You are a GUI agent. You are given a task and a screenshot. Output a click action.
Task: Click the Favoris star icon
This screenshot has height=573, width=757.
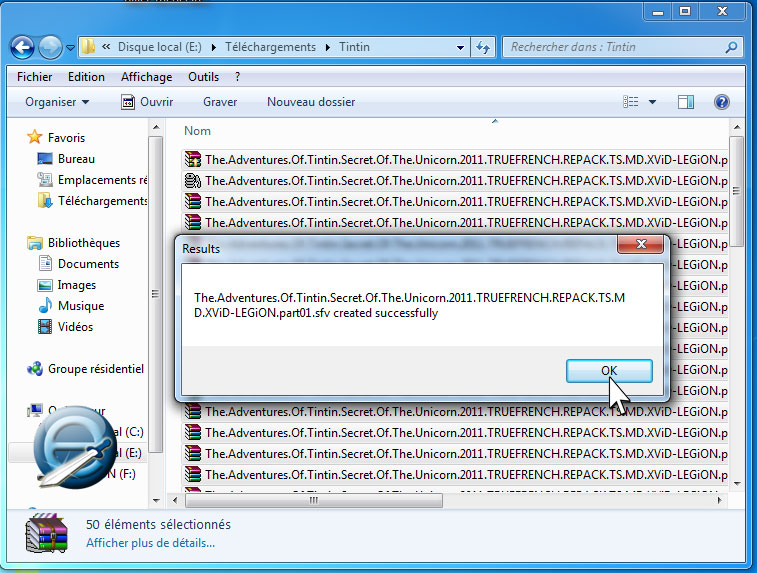[35, 137]
